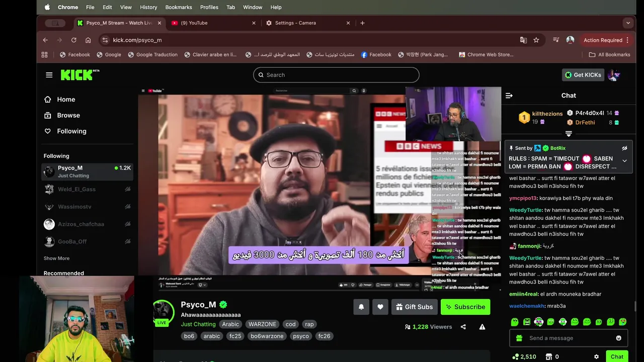The image size is (644, 362).
Task: Report the stream with warning icon
Action: point(482,327)
